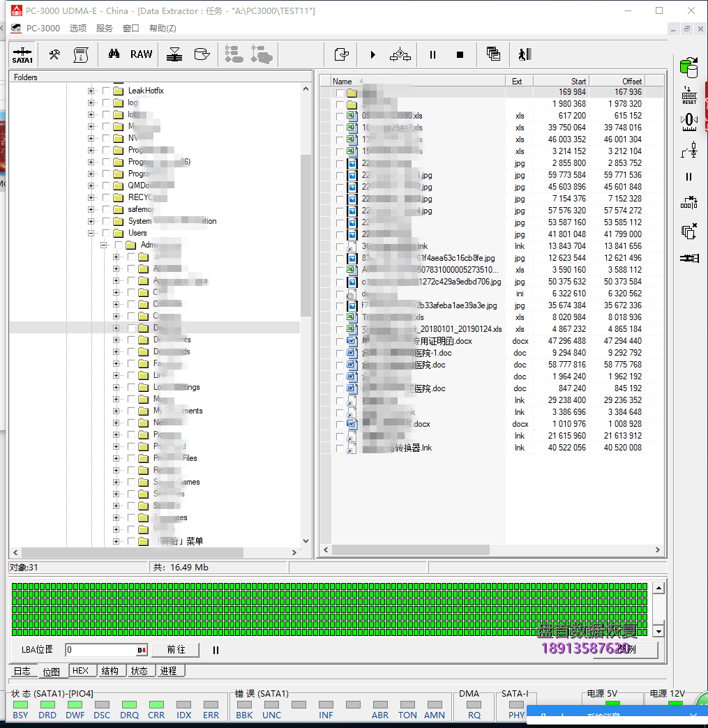Image resolution: width=708 pixels, height=728 pixels.
Task: Open the binoculars search tool
Action: pyautogui.click(x=114, y=54)
